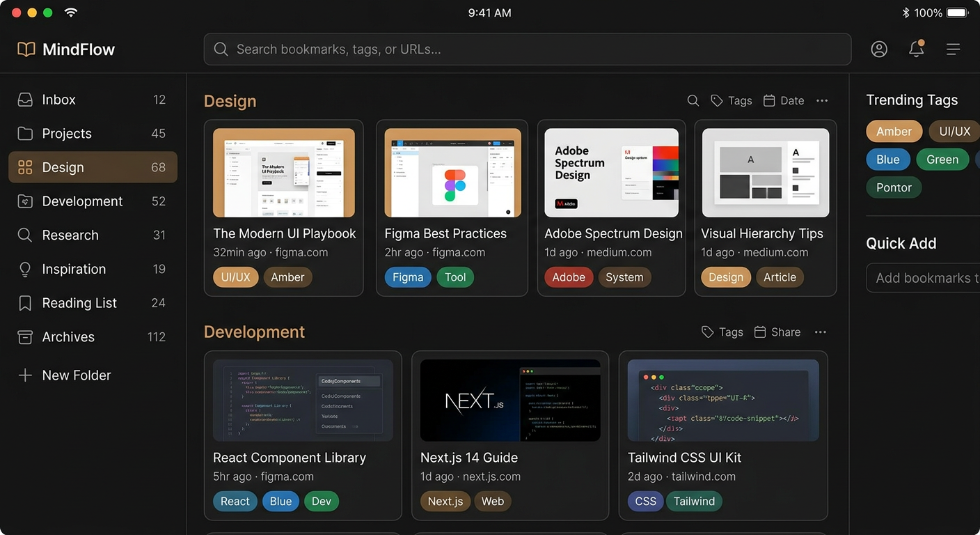Create a New Folder from sidebar
Screen dimensions: 980x535
click(x=64, y=375)
